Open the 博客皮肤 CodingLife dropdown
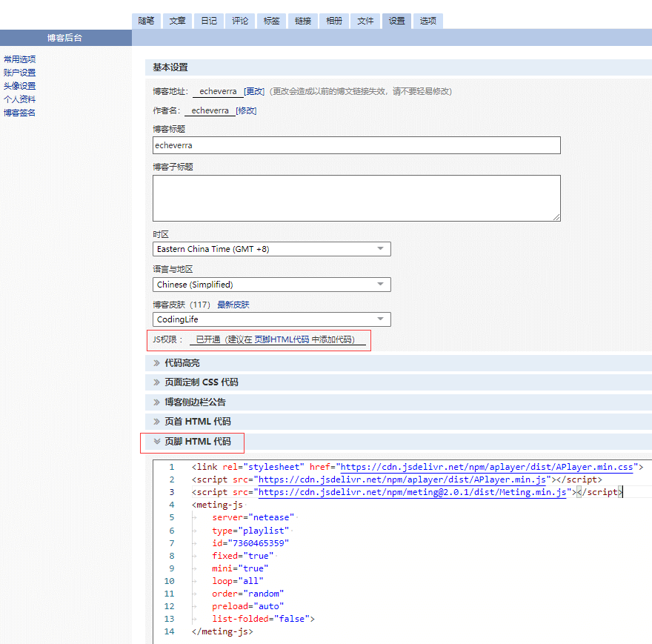Viewport: 652px width, 644px height. tap(271, 319)
